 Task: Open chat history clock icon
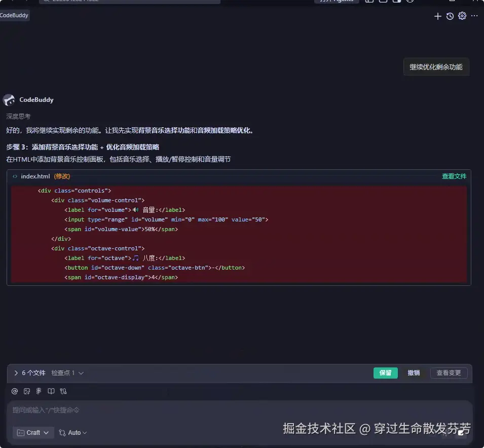pyautogui.click(x=450, y=16)
